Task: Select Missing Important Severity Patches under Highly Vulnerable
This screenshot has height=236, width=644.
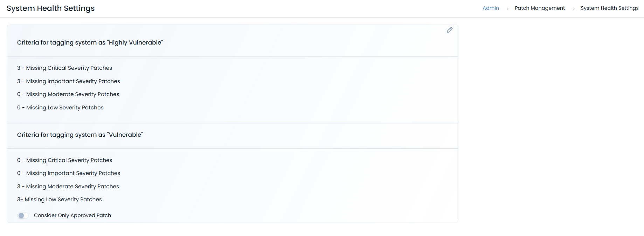Action: pos(68,81)
